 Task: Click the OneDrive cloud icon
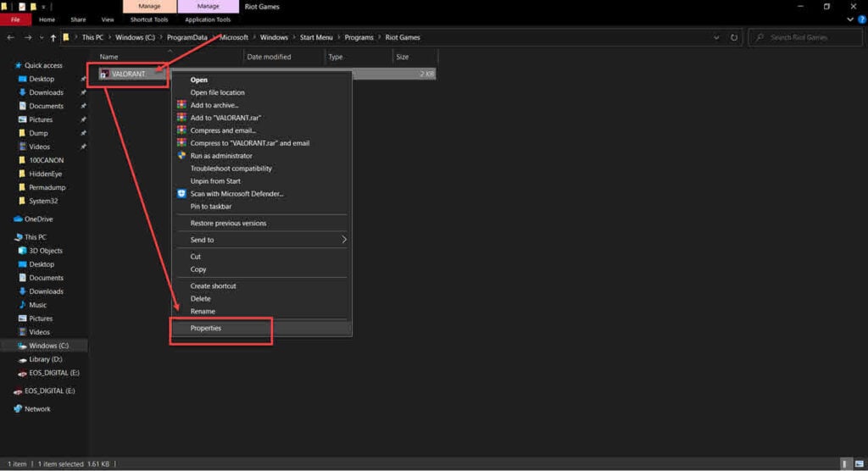18,219
